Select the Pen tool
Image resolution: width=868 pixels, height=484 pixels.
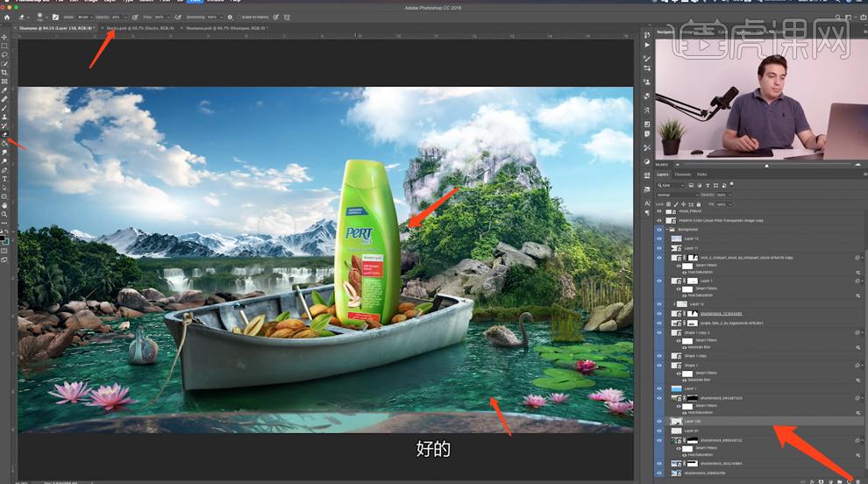pos(4,169)
